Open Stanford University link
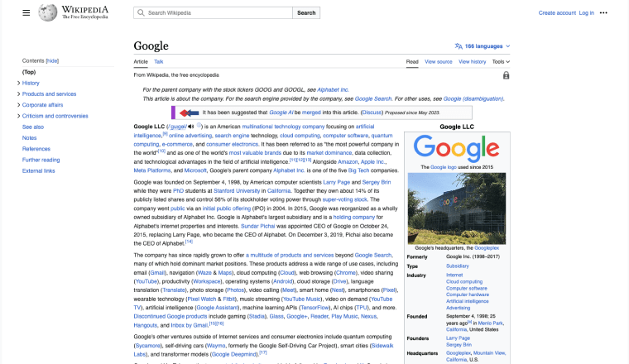Screen dimensions: 629x364 (237, 191)
